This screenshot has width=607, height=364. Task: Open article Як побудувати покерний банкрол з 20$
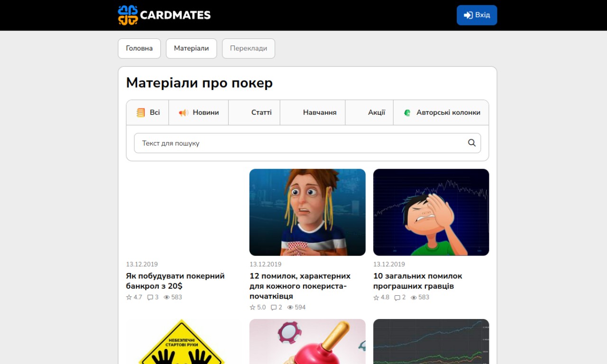[x=175, y=281]
